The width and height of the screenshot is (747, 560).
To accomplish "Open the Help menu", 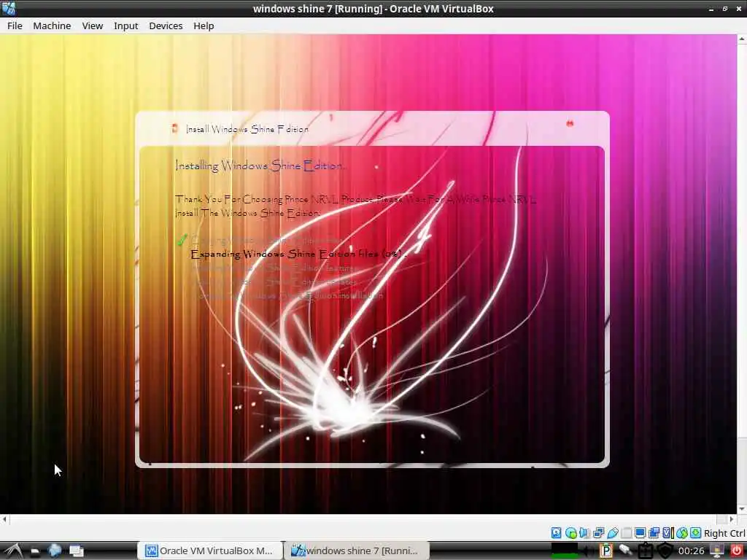I will click(x=204, y=26).
